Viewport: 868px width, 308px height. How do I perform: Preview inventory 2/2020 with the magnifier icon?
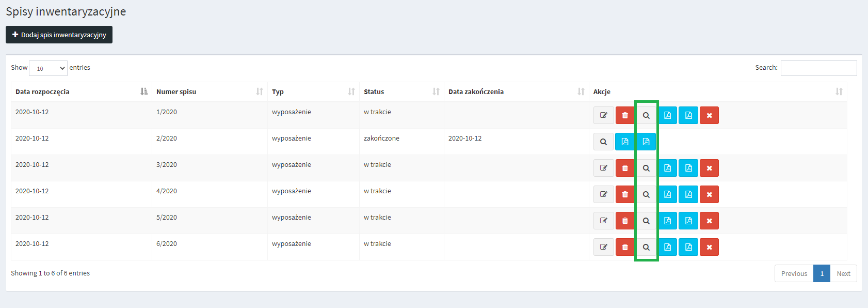click(x=603, y=142)
